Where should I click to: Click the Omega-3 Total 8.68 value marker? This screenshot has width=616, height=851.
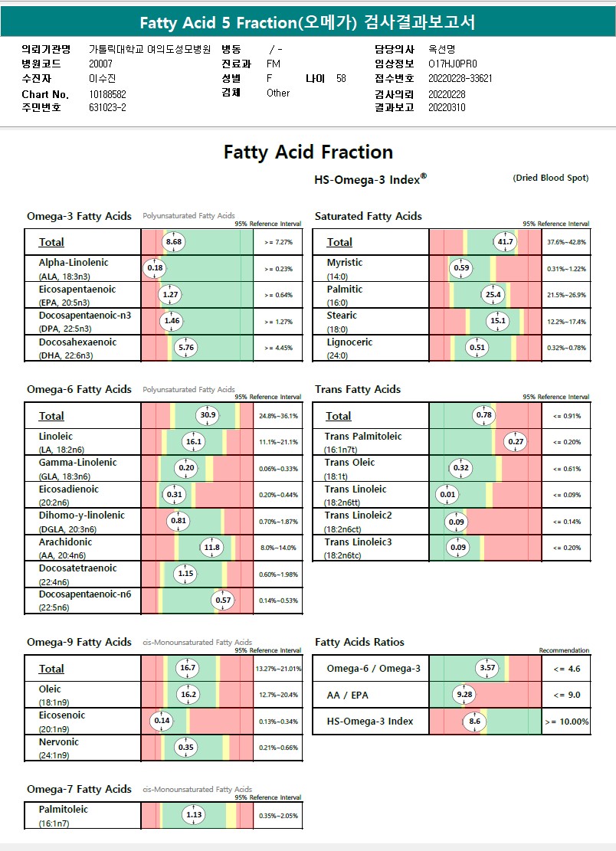[174, 242]
